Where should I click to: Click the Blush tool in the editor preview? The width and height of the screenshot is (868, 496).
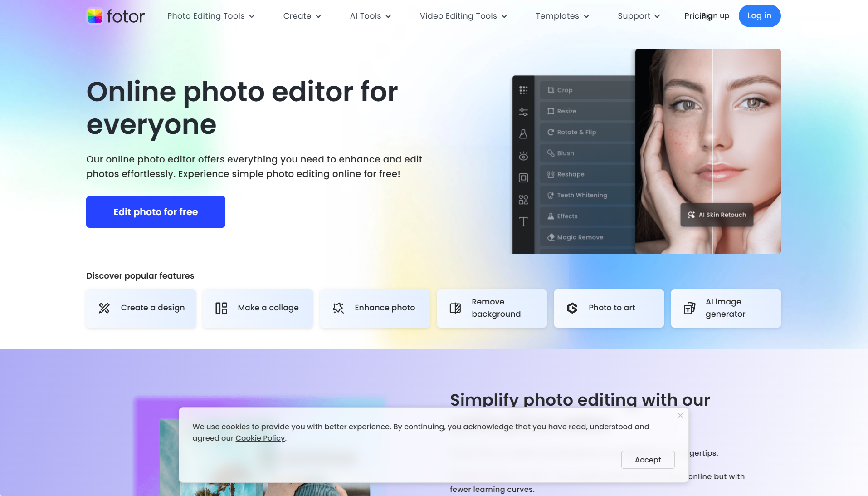click(x=587, y=153)
